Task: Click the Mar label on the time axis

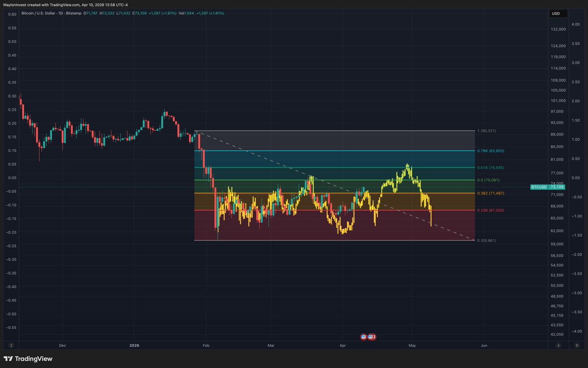Action: coord(271,345)
